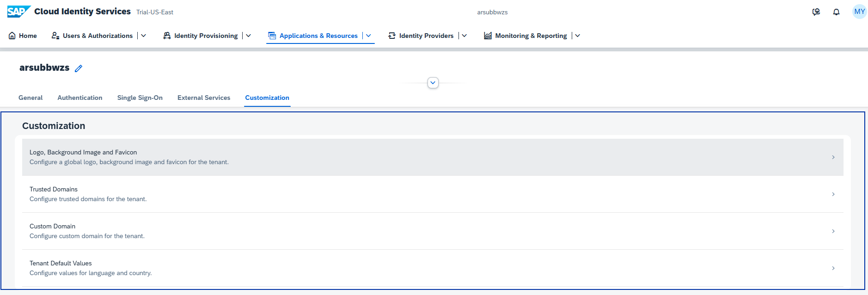Expand the Identity Providers dropdown arrow
Screen dimensions: 868x295
pyautogui.click(x=465, y=36)
